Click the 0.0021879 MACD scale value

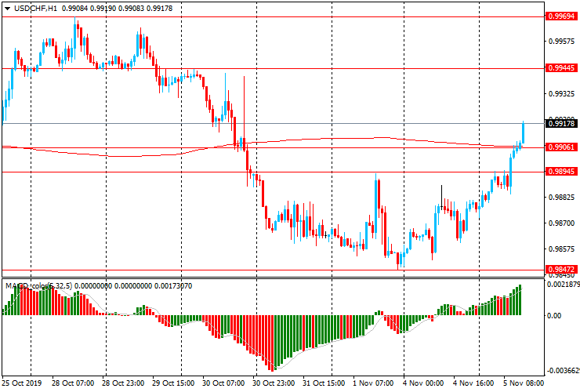click(x=562, y=285)
